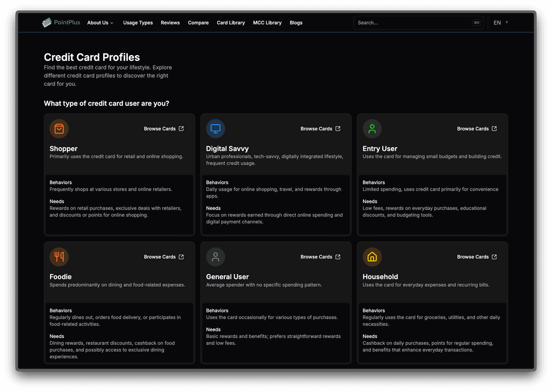Click external link icon in Shopper card
The image size is (552, 392).
coord(181,129)
